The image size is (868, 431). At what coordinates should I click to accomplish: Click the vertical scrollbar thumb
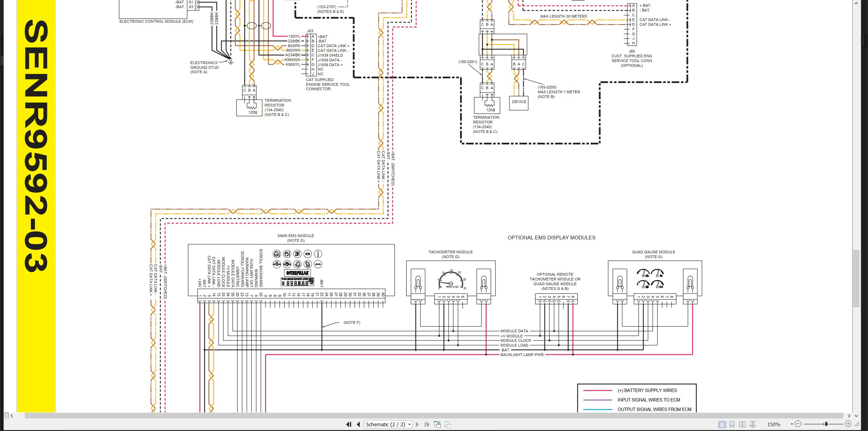(x=856, y=278)
